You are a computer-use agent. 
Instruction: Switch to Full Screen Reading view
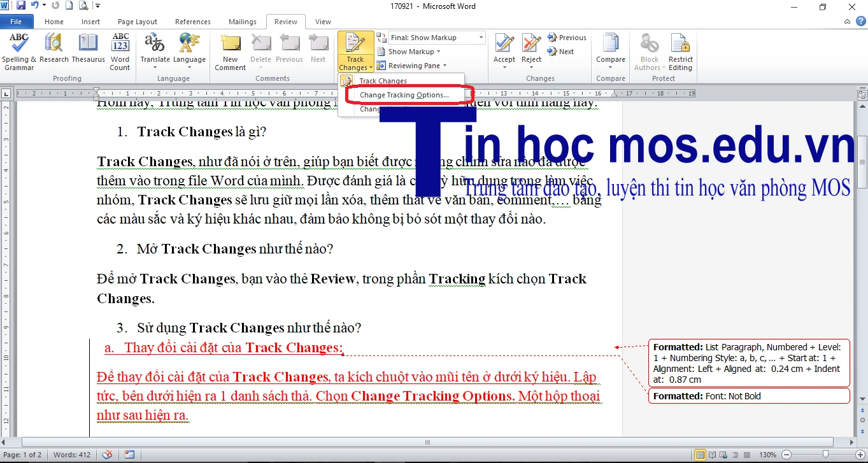click(x=712, y=455)
